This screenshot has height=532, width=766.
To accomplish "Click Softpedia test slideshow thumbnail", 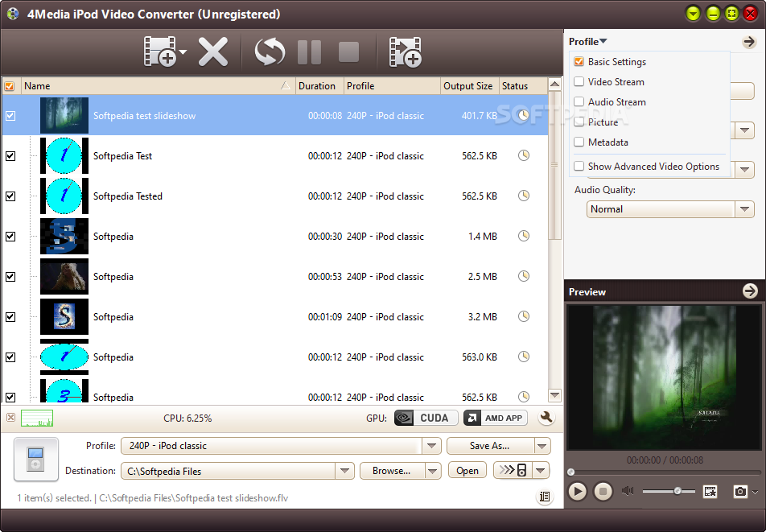I will click(64, 115).
